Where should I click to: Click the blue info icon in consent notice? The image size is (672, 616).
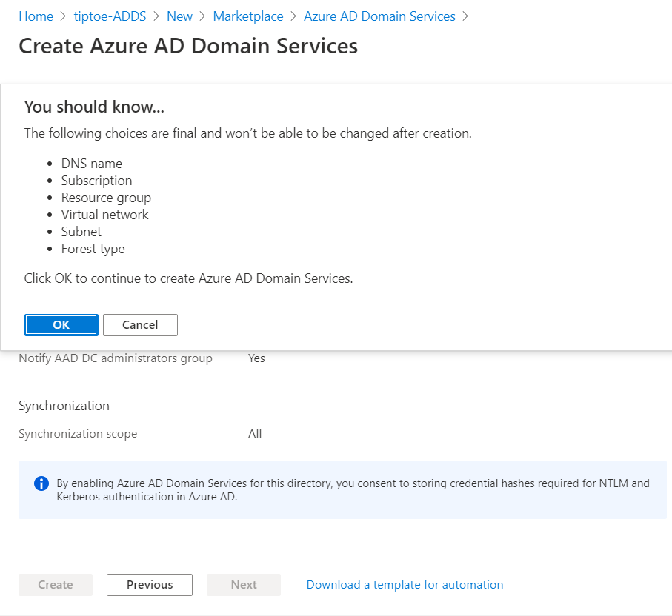[41, 483]
